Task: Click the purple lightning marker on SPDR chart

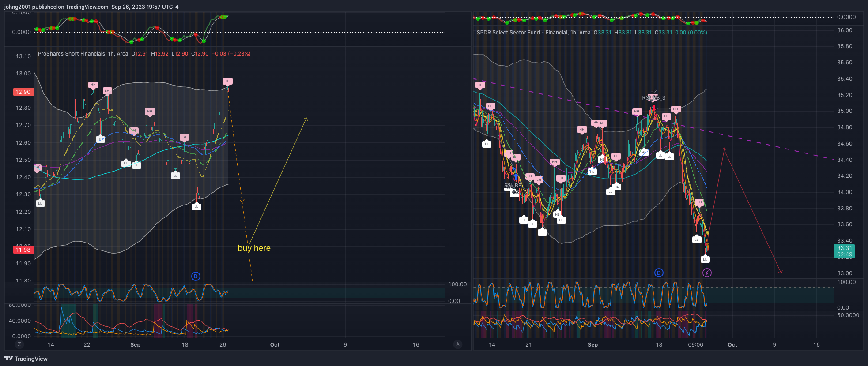Action: pyautogui.click(x=707, y=273)
